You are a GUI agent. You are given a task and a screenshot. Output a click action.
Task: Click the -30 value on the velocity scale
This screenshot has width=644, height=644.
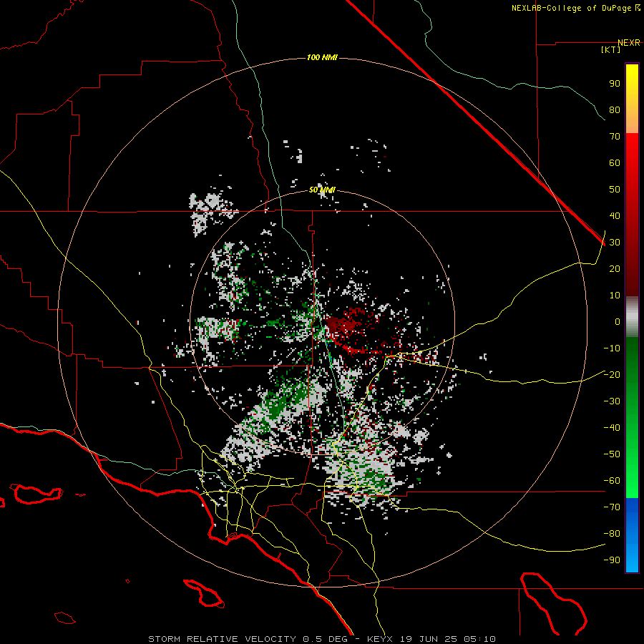(612, 401)
